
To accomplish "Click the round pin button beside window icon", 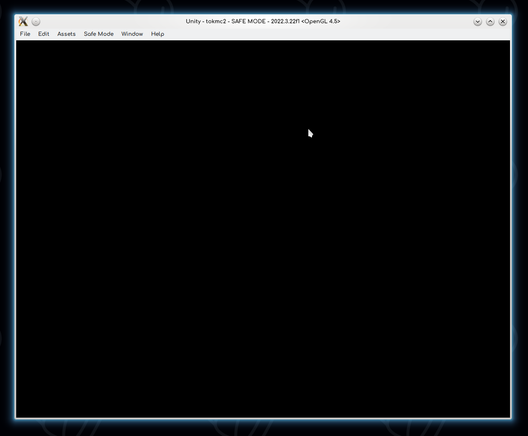I will pyautogui.click(x=36, y=22).
